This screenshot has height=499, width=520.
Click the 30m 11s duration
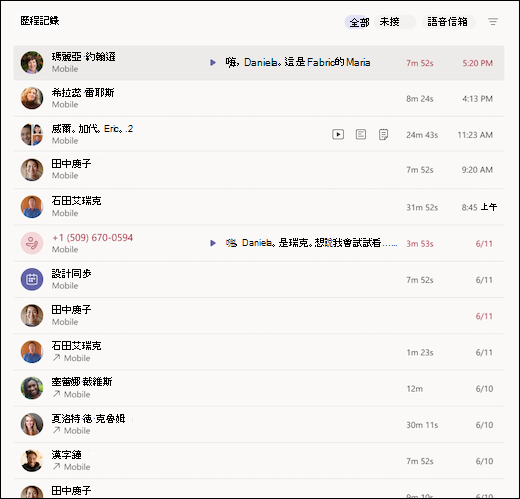422,425
